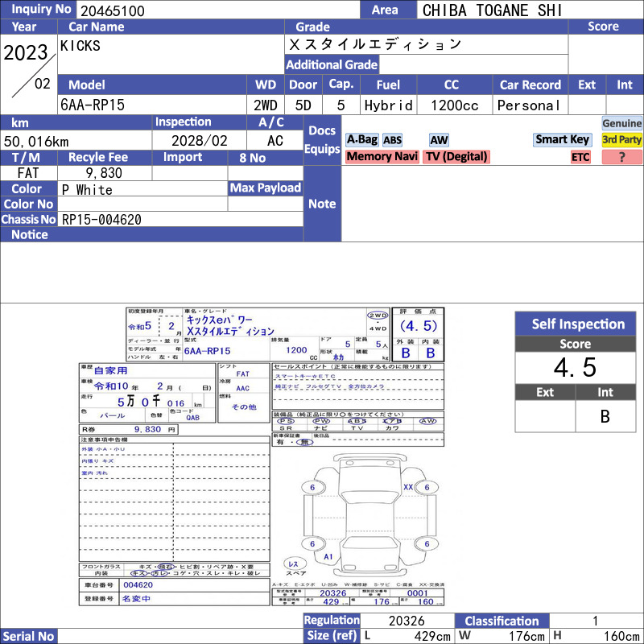
Task: Select the red question mark legend swatch
Action: click(x=621, y=157)
